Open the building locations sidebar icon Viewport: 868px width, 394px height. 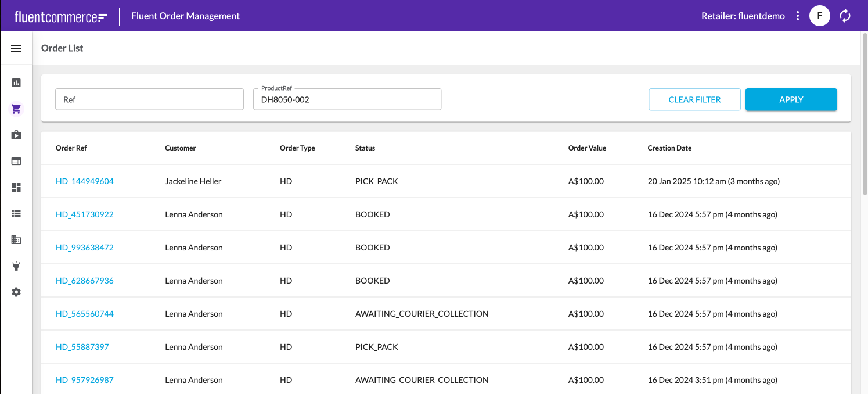16,239
